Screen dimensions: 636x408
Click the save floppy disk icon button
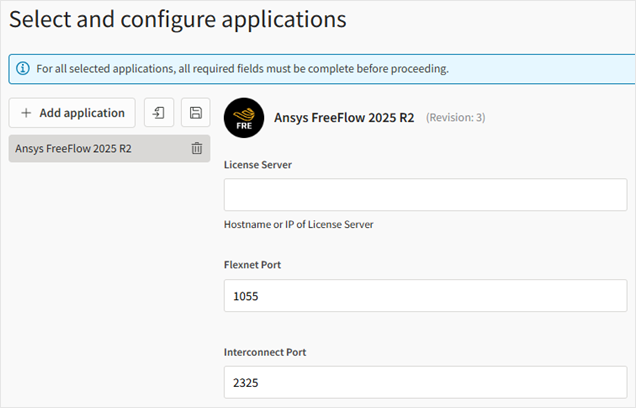coord(196,113)
